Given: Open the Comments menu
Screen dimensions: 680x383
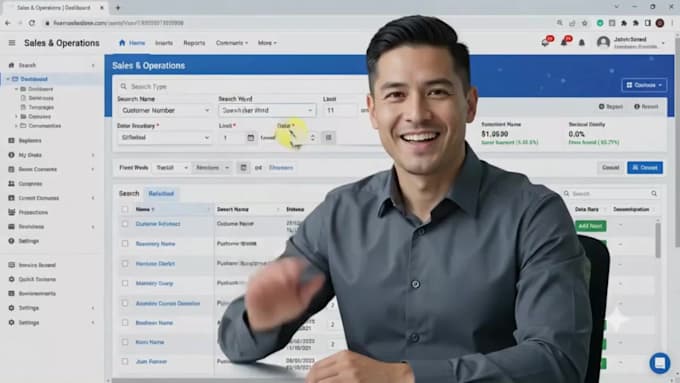Looking at the screenshot, I should [232, 43].
